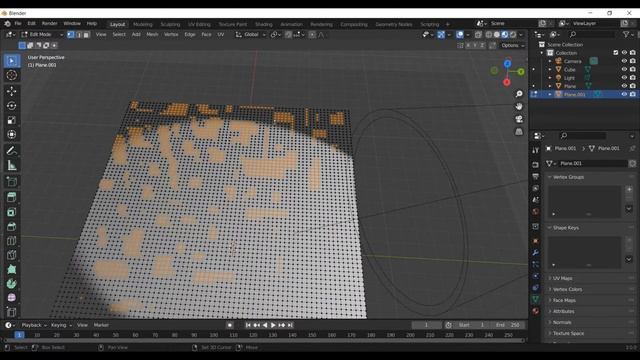
Task: Select the Inset Faces tool
Action: point(12,212)
